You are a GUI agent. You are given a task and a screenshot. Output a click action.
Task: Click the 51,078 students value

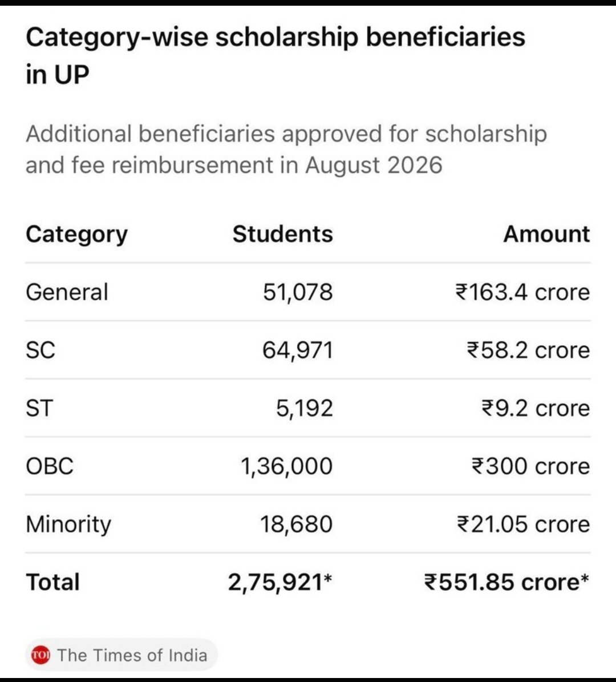[x=298, y=292]
